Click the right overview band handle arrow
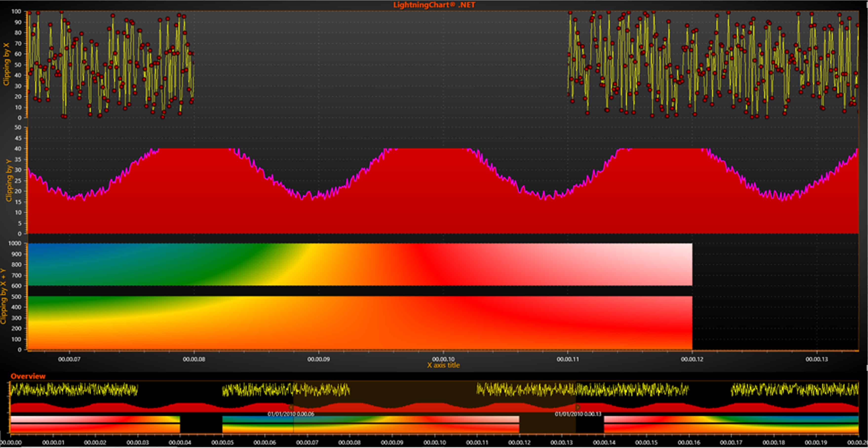 [578, 407]
